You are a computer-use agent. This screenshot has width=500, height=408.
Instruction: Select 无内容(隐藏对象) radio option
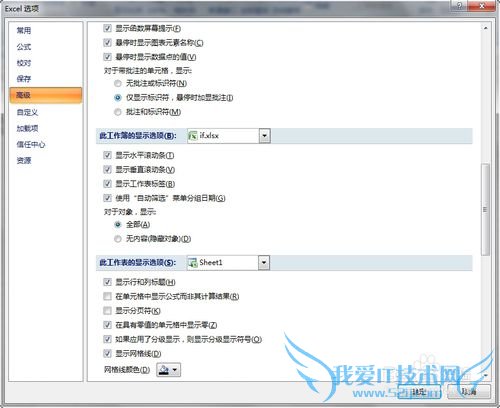(x=118, y=239)
